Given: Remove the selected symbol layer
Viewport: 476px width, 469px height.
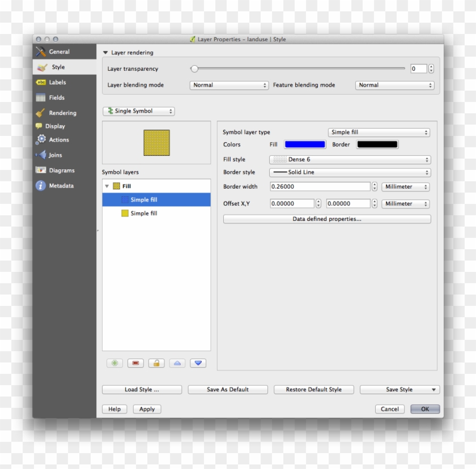Looking at the screenshot, I should [x=135, y=363].
